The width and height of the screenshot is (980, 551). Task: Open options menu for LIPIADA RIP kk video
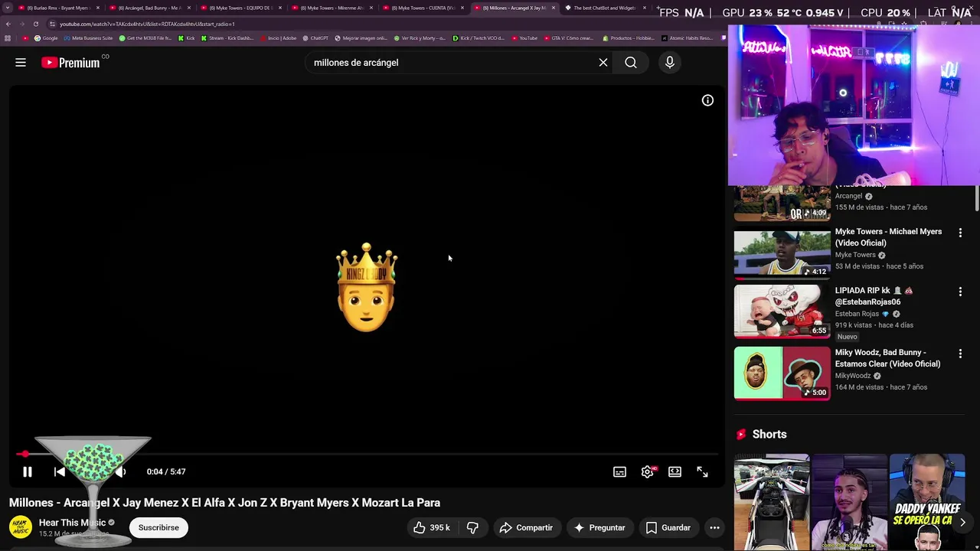[960, 292]
